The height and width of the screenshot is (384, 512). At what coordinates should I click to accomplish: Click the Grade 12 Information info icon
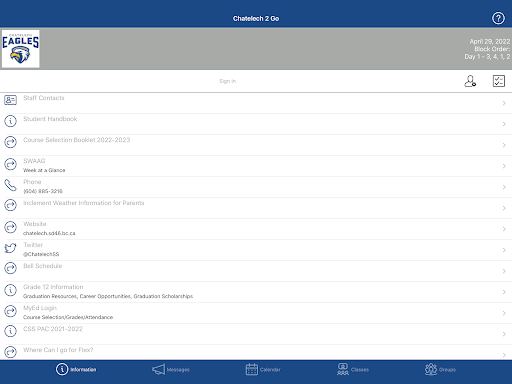click(10, 290)
